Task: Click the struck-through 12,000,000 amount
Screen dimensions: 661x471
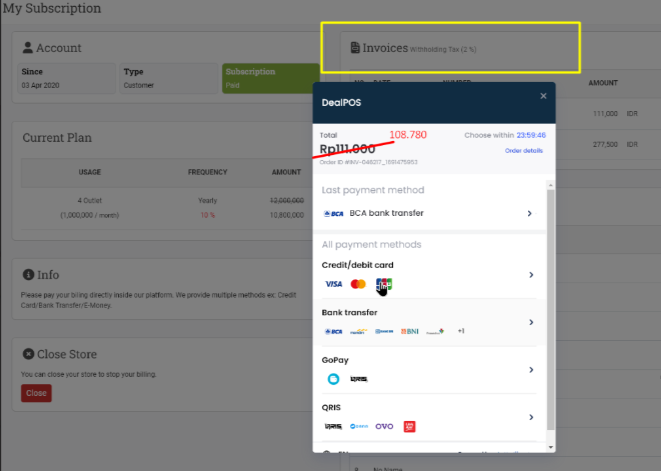Action: coord(287,201)
